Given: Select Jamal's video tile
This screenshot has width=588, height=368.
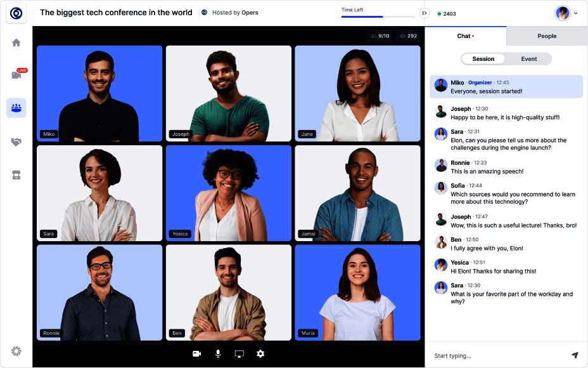Looking at the screenshot, I should (x=357, y=193).
